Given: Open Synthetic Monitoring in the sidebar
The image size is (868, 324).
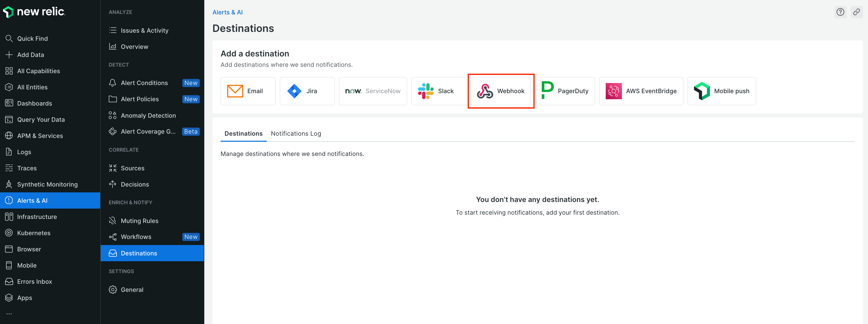Looking at the screenshot, I should (47, 185).
